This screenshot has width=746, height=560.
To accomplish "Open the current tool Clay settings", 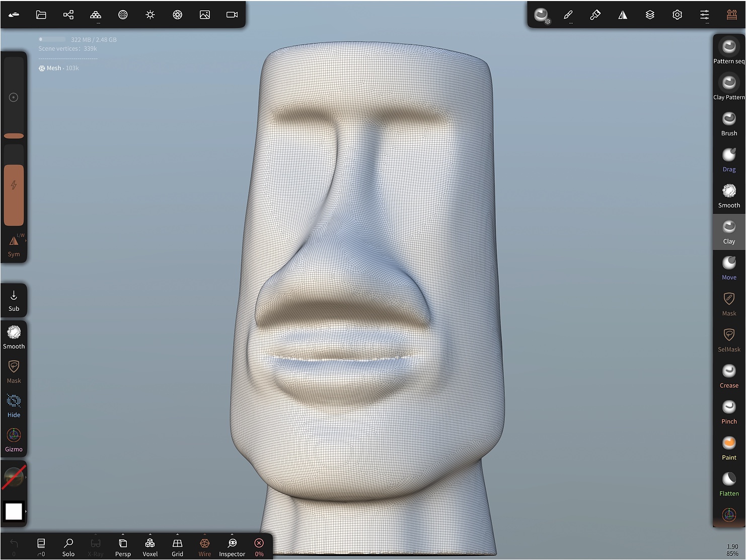I will click(542, 15).
